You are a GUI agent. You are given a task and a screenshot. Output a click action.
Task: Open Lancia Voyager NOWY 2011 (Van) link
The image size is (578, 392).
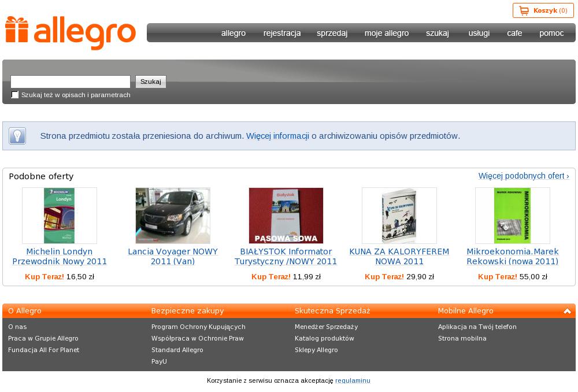click(x=173, y=256)
